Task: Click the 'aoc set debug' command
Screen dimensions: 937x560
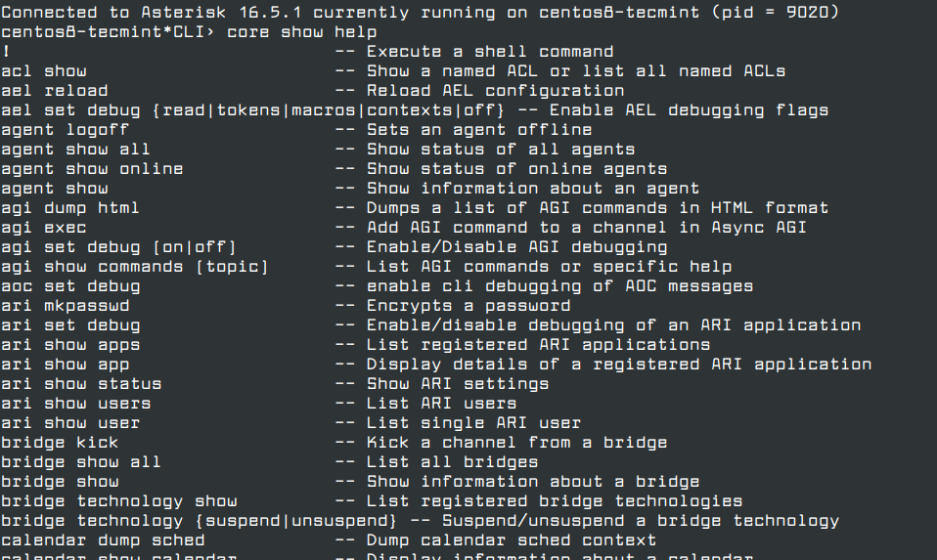Action: [x=70, y=285]
